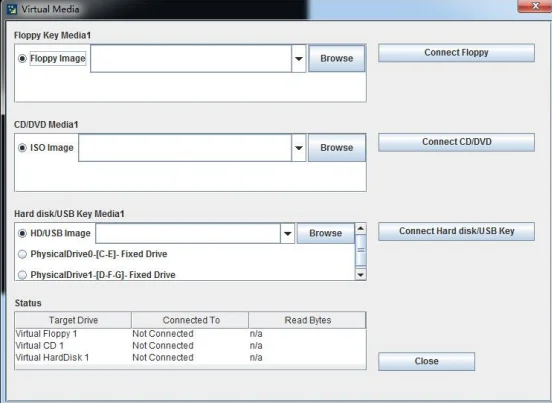The image size is (552, 403).
Task: Browse for an ISO image file
Action: click(x=337, y=148)
